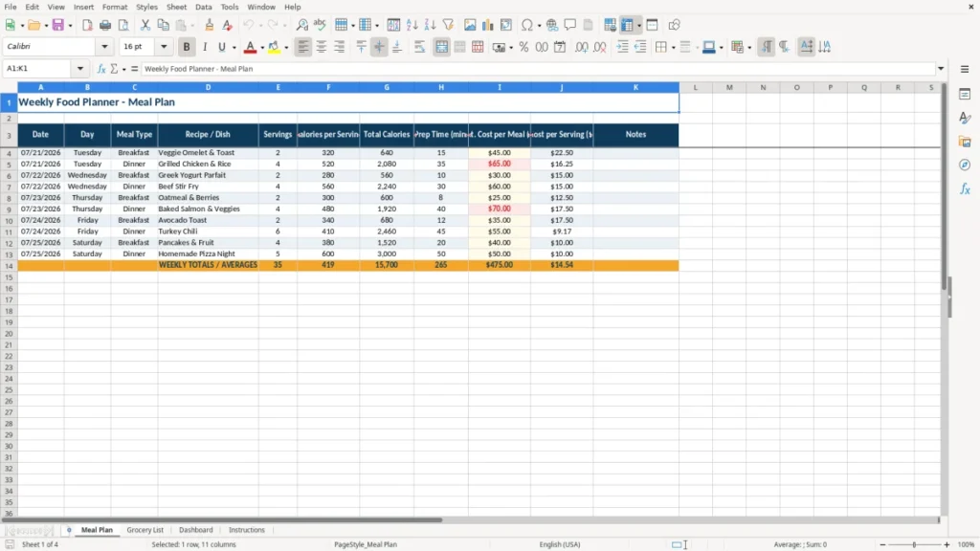
Task: Open the Borders dropdown arrow
Action: (673, 48)
